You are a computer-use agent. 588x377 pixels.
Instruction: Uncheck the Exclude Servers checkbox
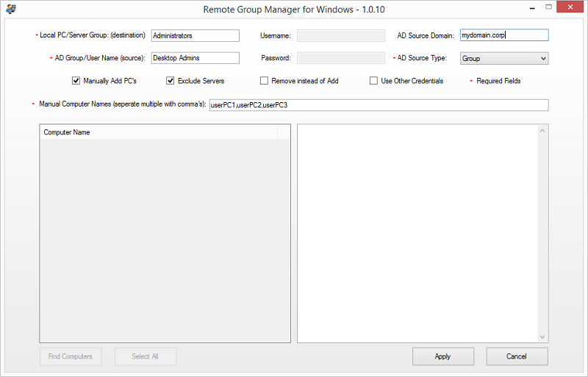click(171, 81)
